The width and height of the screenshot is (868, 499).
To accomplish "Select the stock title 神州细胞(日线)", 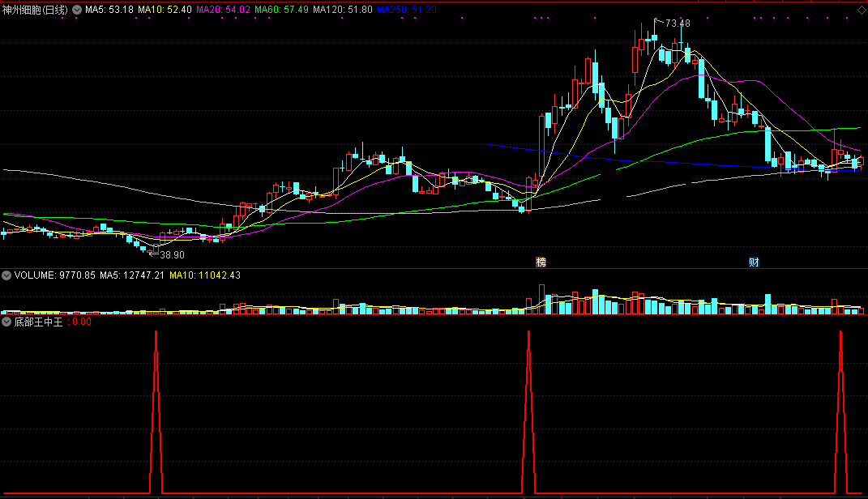I will click(x=35, y=10).
